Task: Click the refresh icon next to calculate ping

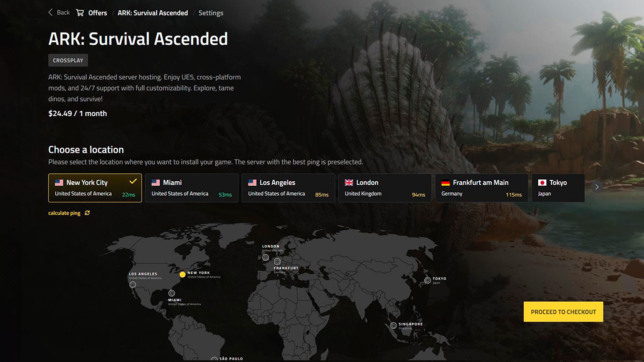Action: 87,213
